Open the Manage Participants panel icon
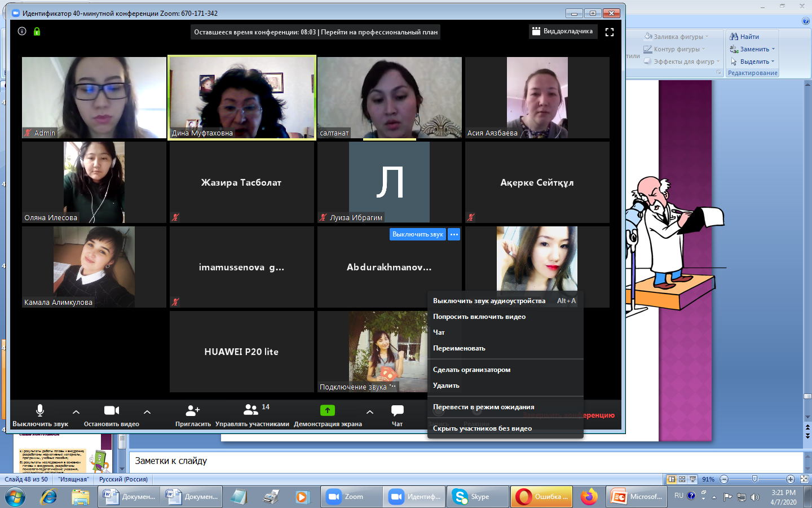 [251, 409]
